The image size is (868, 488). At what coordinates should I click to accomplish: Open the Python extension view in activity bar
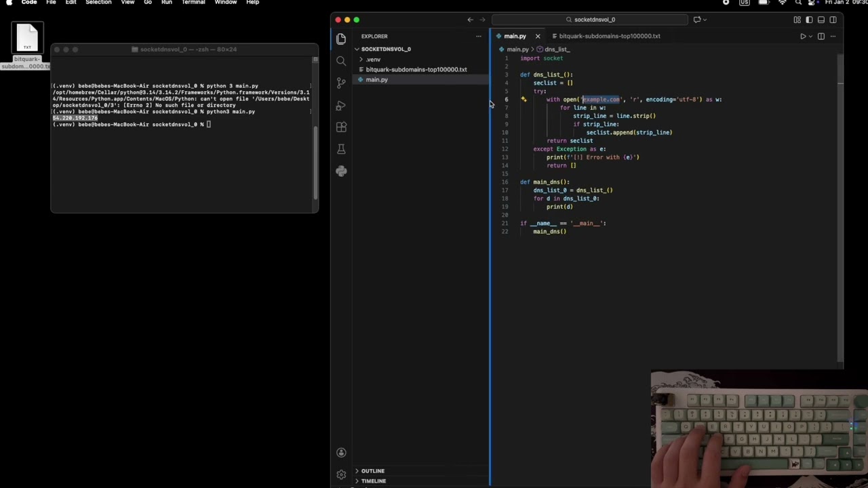click(341, 171)
